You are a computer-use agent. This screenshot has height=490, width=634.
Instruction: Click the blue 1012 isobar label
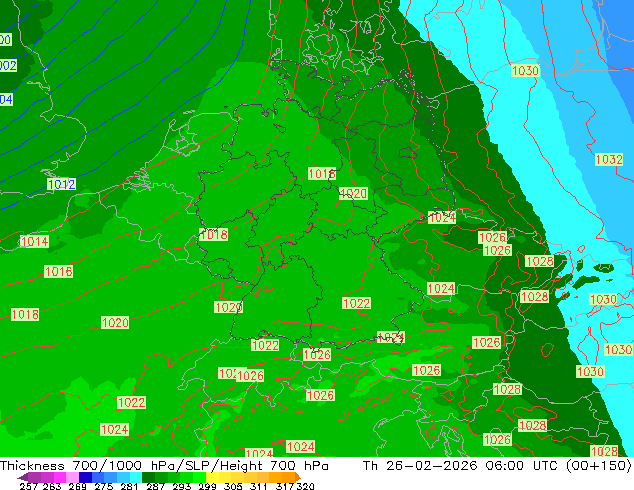pyautogui.click(x=61, y=184)
